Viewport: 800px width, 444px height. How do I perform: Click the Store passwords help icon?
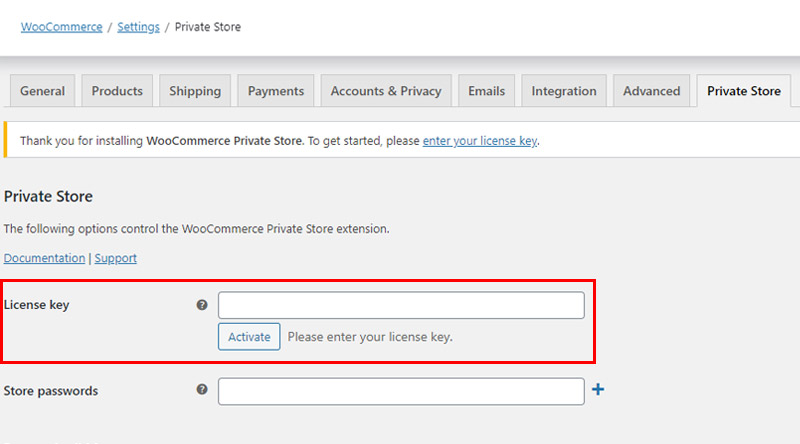(202, 389)
